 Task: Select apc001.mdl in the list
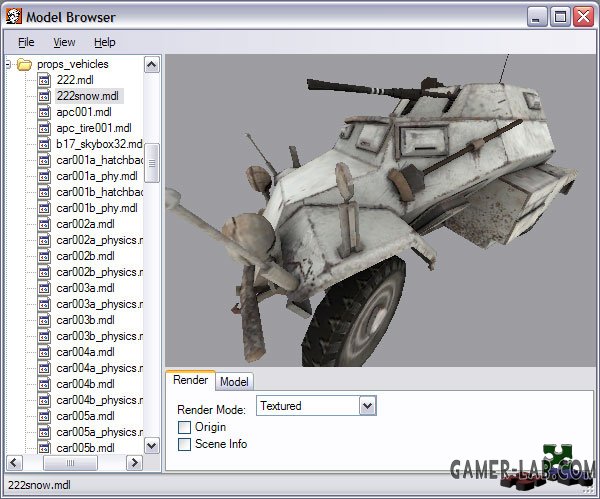click(x=84, y=112)
